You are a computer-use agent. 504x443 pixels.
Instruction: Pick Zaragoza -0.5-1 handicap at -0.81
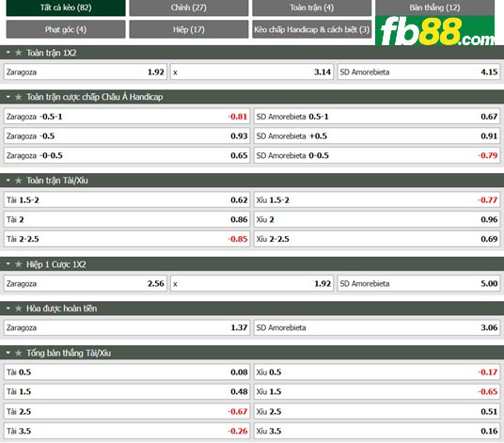click(x=127, y=117)
